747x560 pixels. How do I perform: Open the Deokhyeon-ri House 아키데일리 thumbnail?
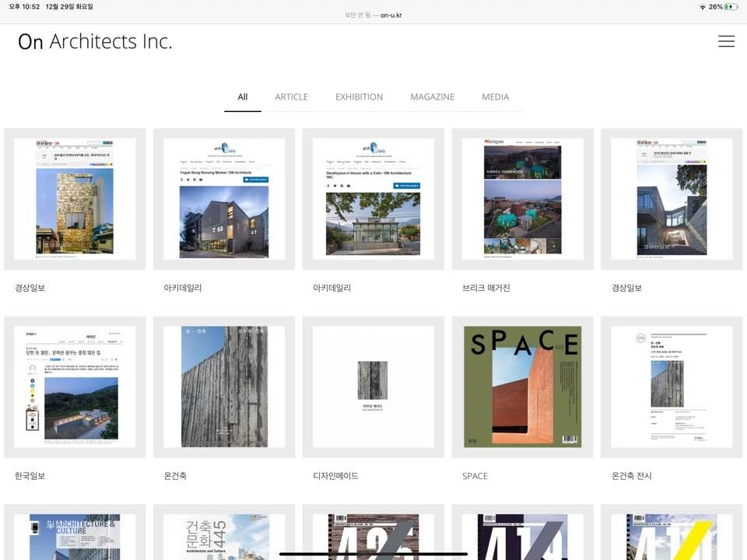[373, 198]
